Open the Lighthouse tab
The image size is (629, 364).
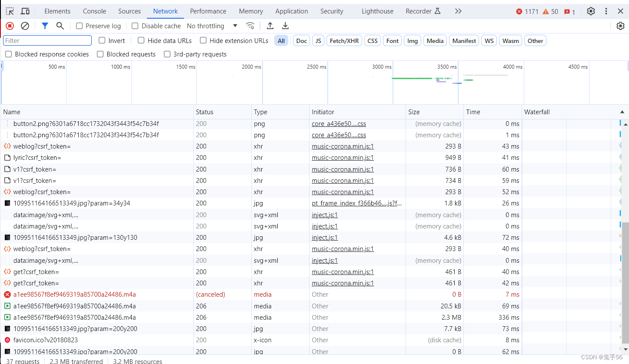click(x=377, y=11)
